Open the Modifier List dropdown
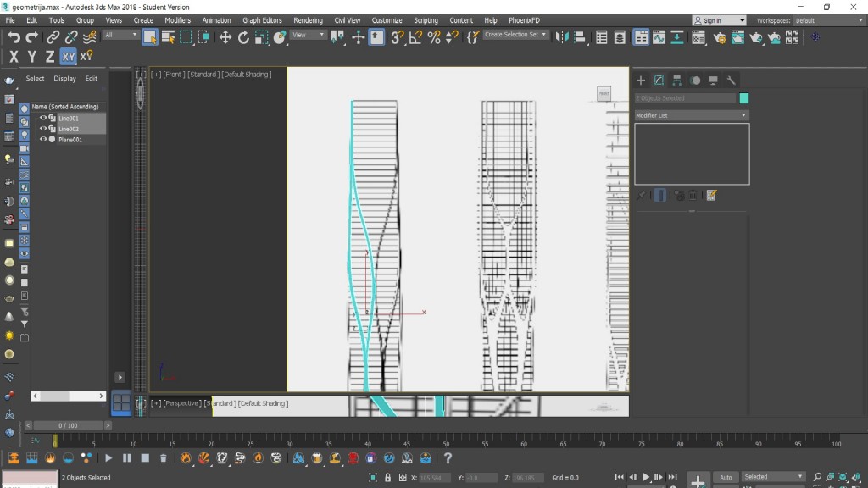 pos(692,115)
